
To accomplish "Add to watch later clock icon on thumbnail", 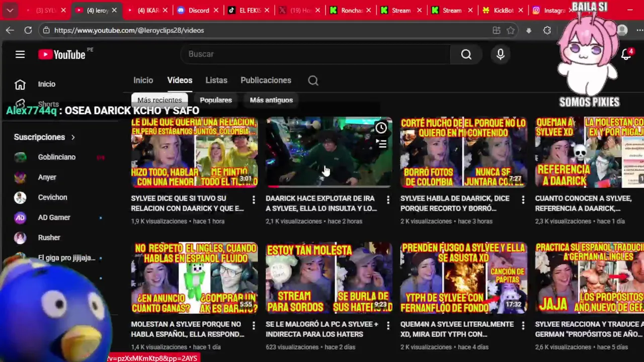I will click(381, 128).
